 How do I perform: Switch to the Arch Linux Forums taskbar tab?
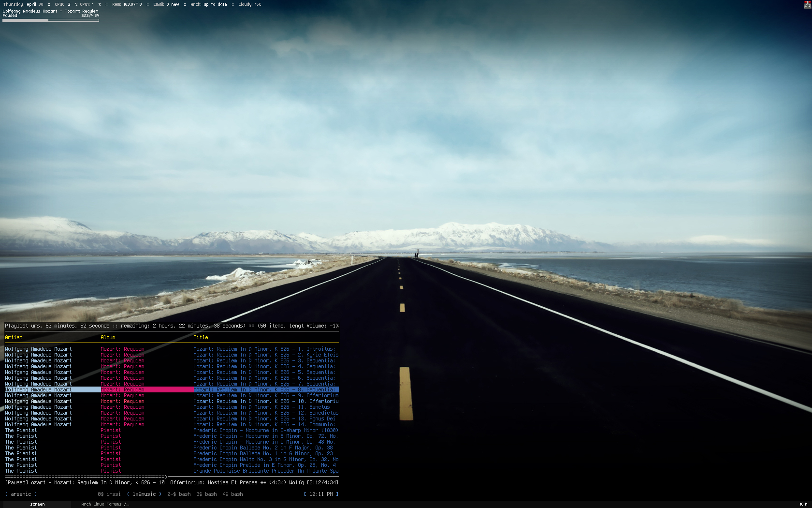(105, 504)
